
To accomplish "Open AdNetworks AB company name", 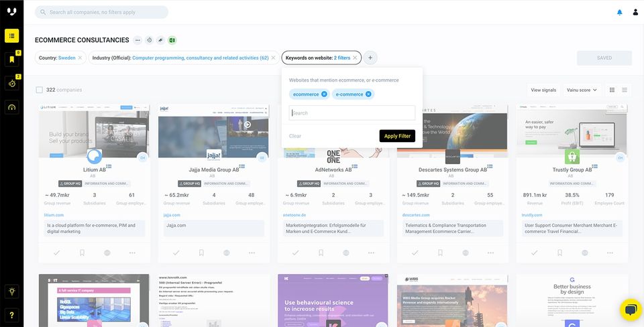I will (333, 170).
